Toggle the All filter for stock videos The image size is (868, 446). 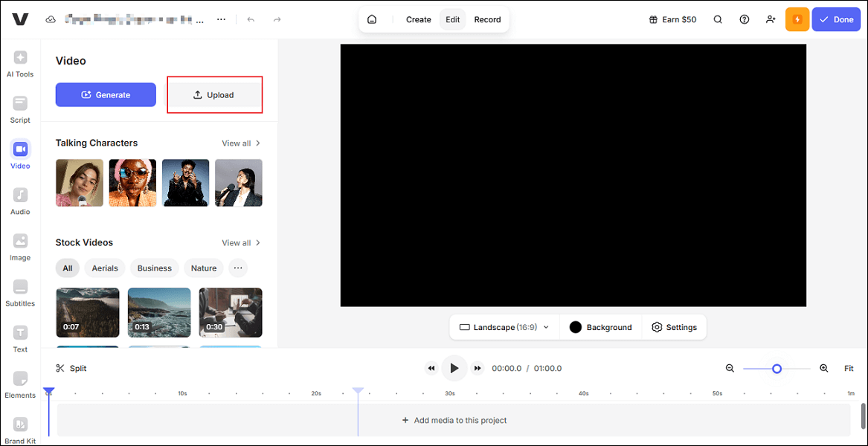click(x=67, y=268)
